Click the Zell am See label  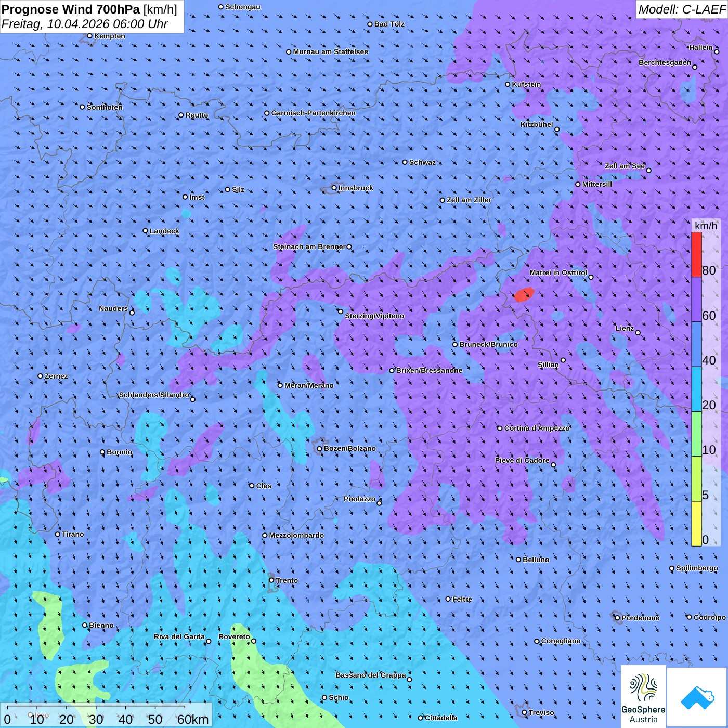click(625, 166)
